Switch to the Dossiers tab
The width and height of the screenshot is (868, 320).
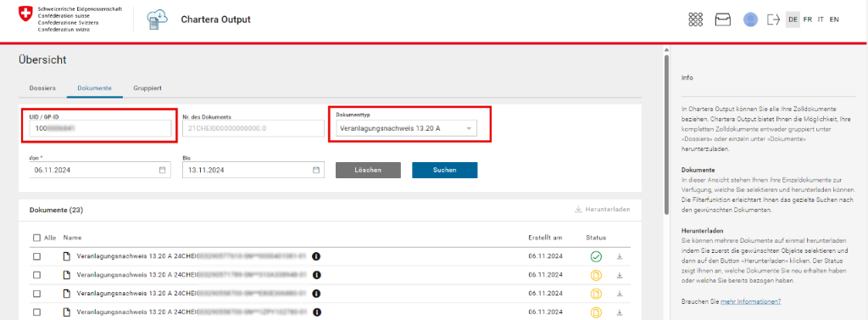[42, 88]
